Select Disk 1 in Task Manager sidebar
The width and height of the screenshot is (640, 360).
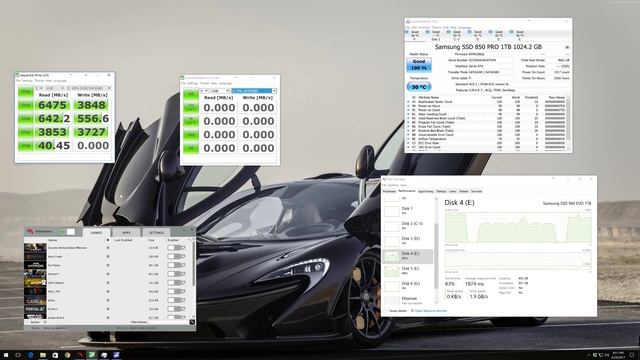click(x=407, y=211)
